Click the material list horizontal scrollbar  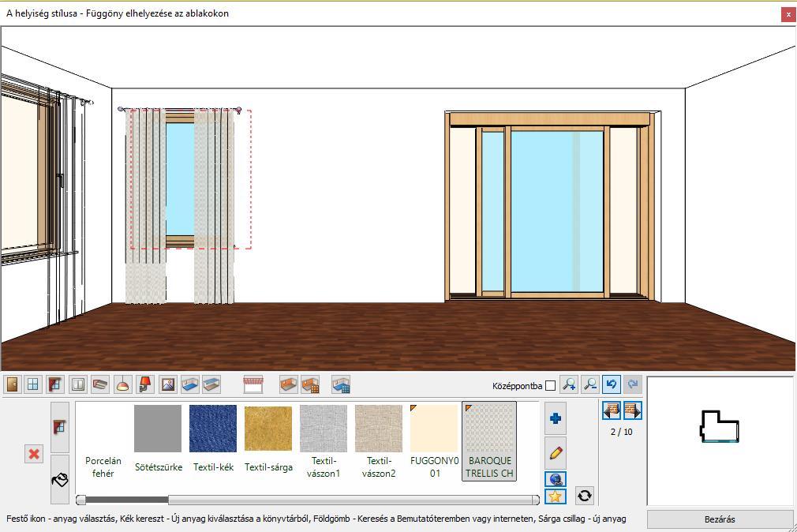(308, 500)
